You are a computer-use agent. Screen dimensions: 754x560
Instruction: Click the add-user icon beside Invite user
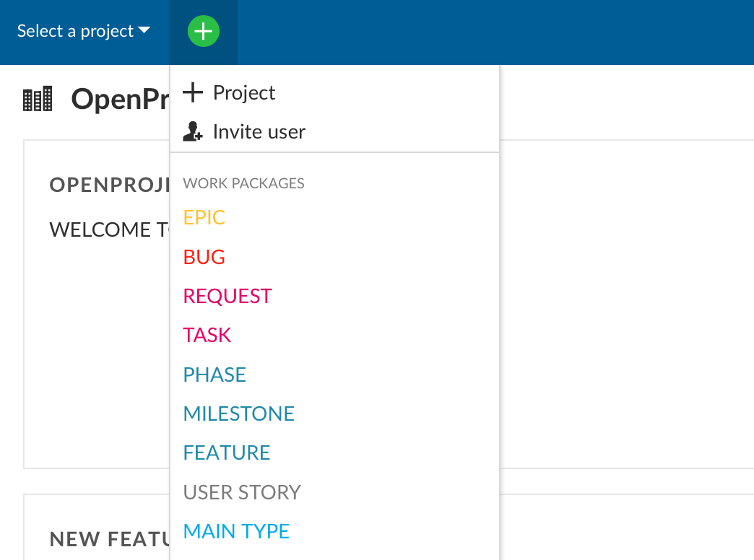pos(193,132)
